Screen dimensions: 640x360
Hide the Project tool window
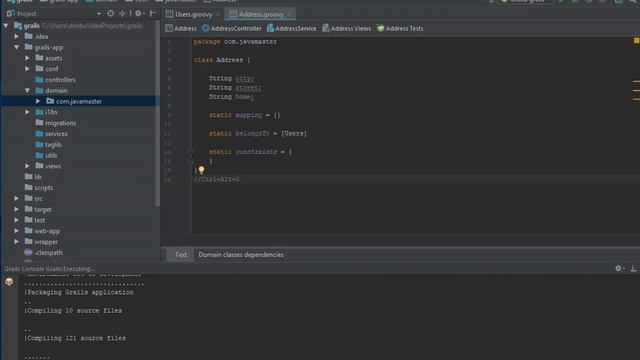click(x=153, y=13)
